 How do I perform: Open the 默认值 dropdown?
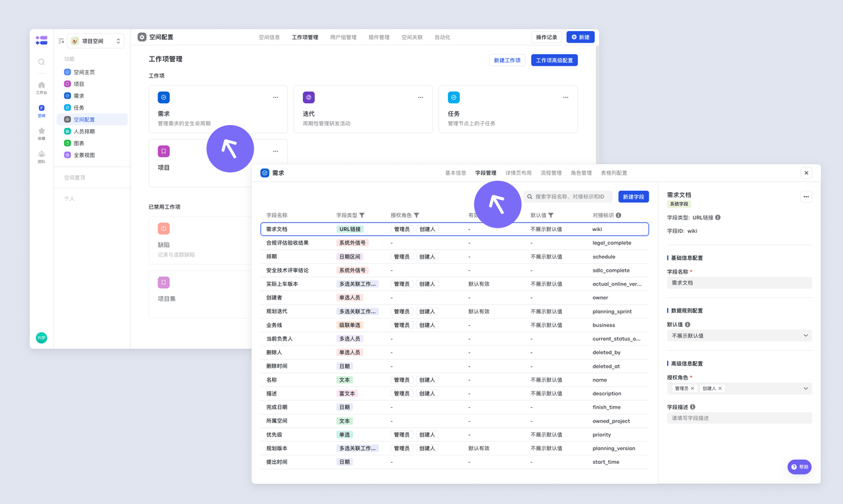coord(739,336)
